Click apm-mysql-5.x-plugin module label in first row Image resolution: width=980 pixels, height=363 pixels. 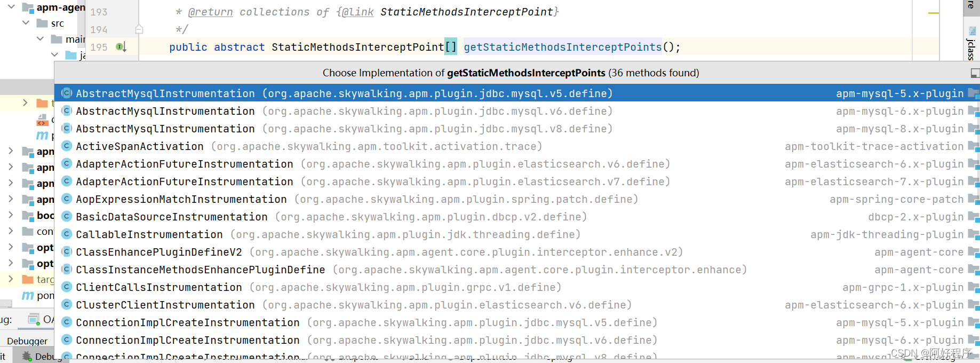pyautogui.click(x=899, y=93)
